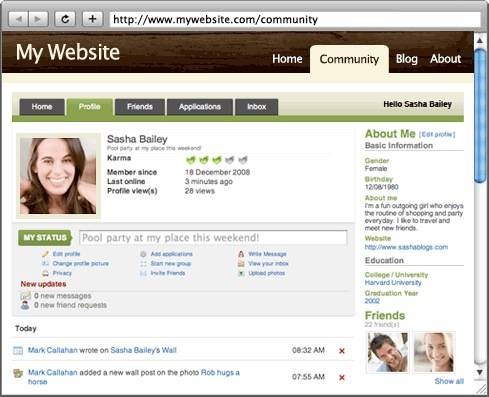Click Show all friends link
Viewport: 489px width, 397px height.
(449, 381)
